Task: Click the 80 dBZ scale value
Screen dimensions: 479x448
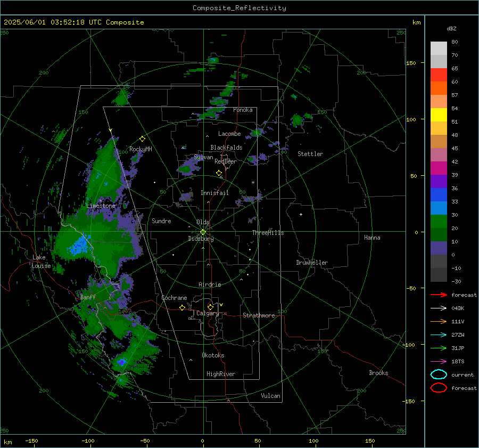Action: point(455,42)
